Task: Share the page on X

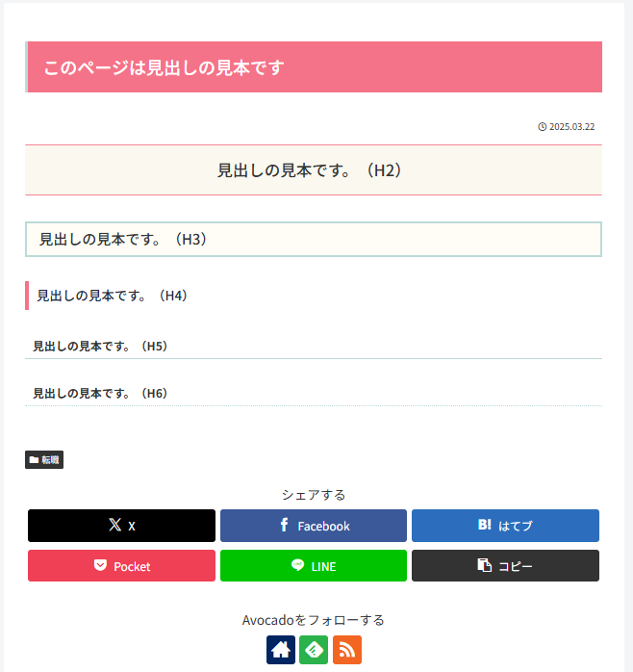Action: tap(121, 526)
